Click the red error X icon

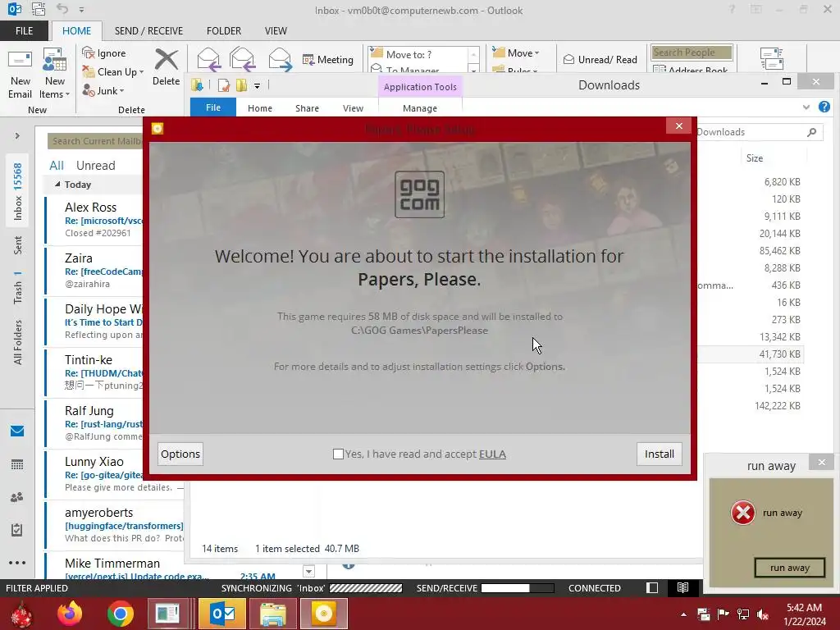(743, 513)
